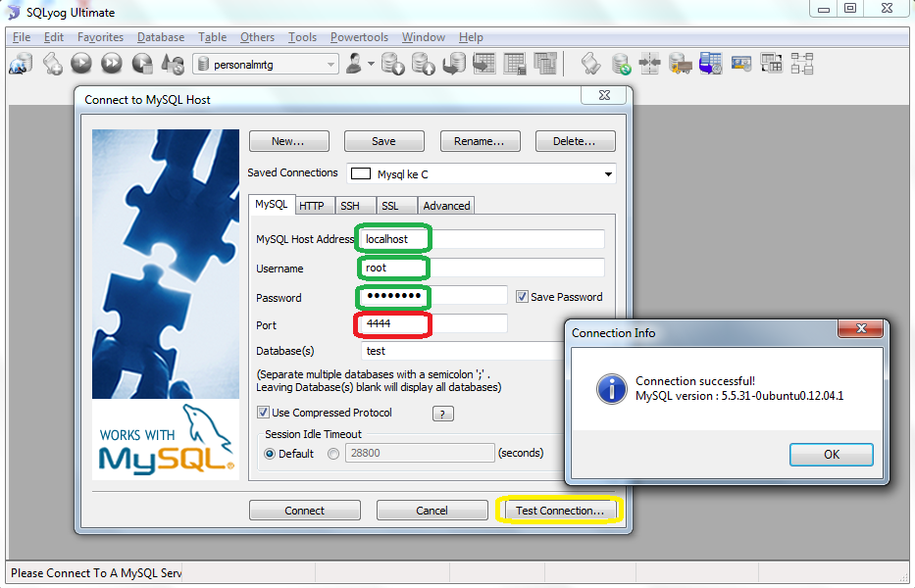Open the Database menu

pyautogui.click(x=161, y=37)
